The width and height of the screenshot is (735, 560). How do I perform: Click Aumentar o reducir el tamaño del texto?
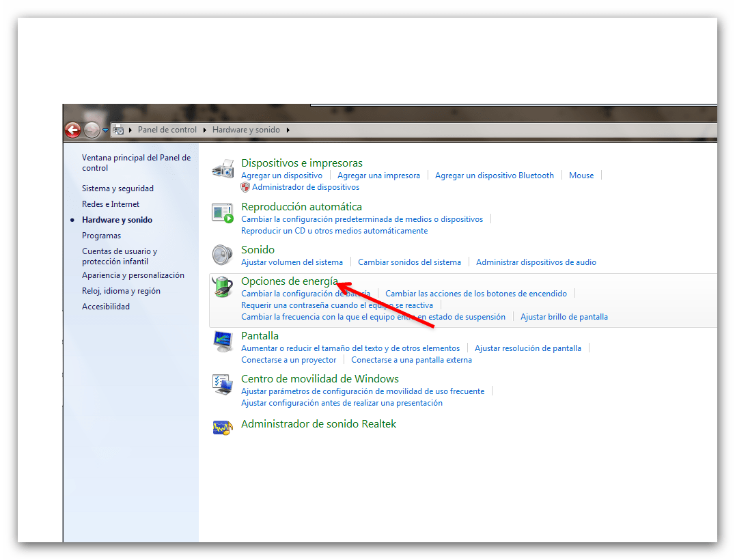[x=350, y=349]
